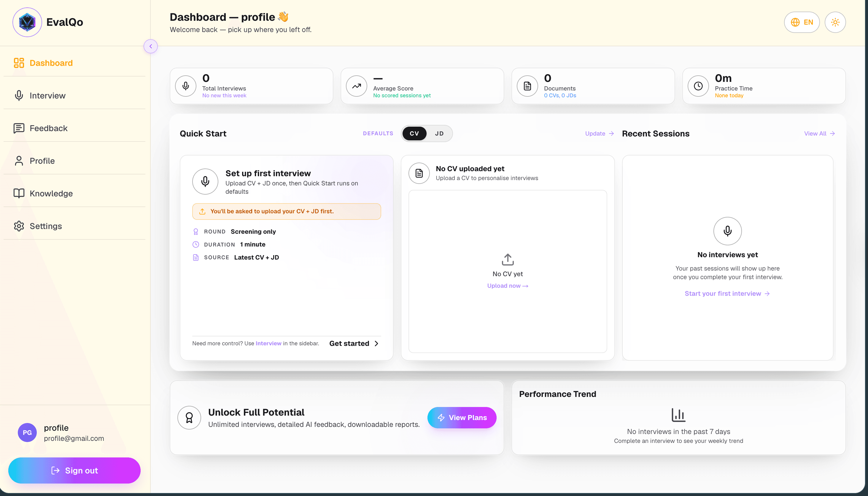This screenshot has height=496, width=868.
Task: Click the Set up first interview microphone icon
Action: point(205,182)
